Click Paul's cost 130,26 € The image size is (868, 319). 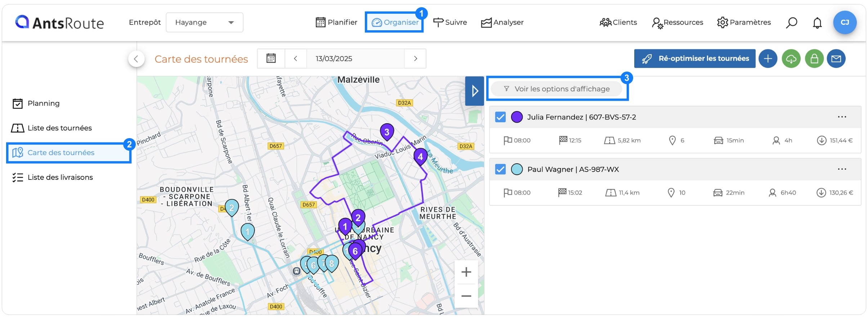coord(835,192)
